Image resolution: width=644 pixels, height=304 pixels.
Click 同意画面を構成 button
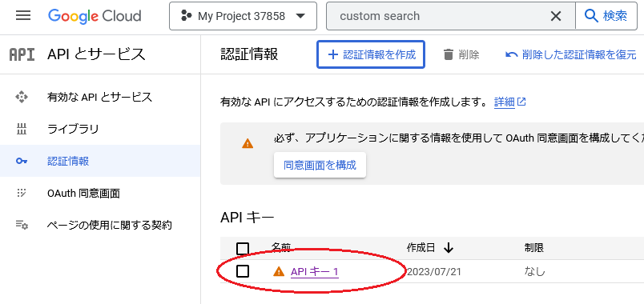coord(320,165)
